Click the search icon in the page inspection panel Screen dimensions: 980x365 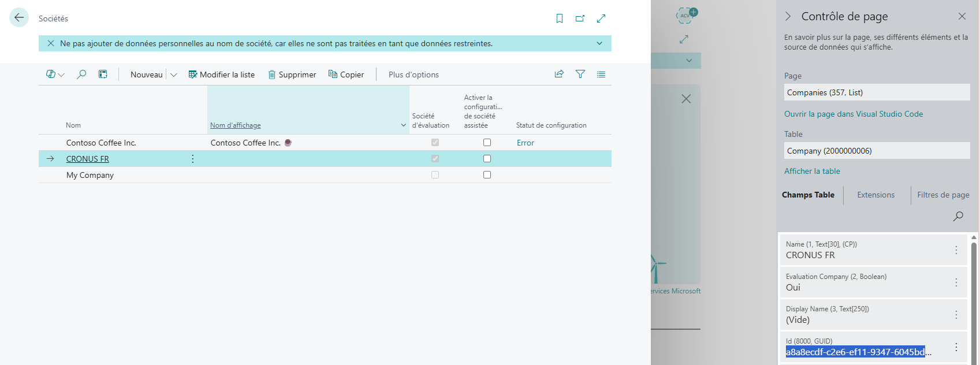[x=958, y=216]
